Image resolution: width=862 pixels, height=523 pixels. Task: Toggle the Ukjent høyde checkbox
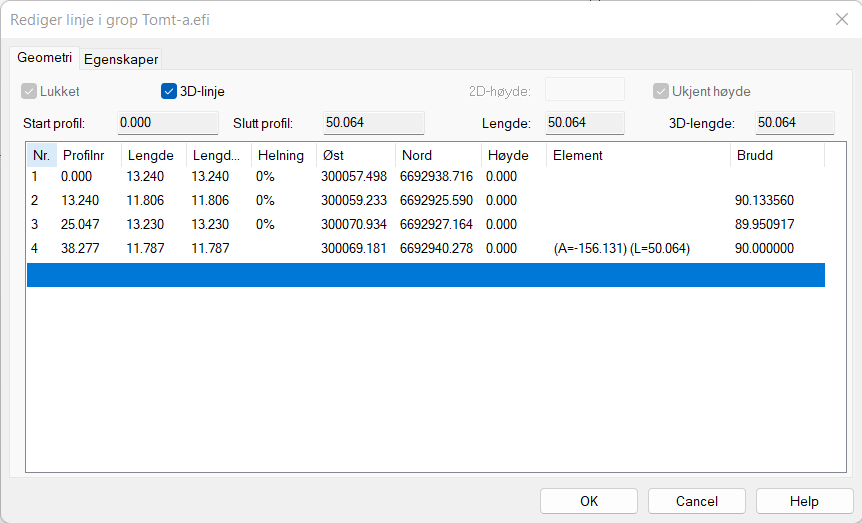(661, 92)
